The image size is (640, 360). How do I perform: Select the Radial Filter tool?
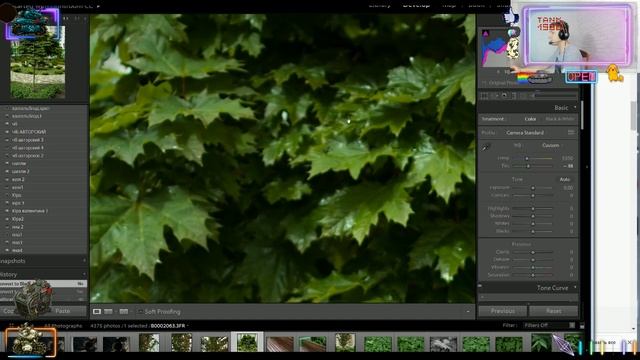(523, 96)
